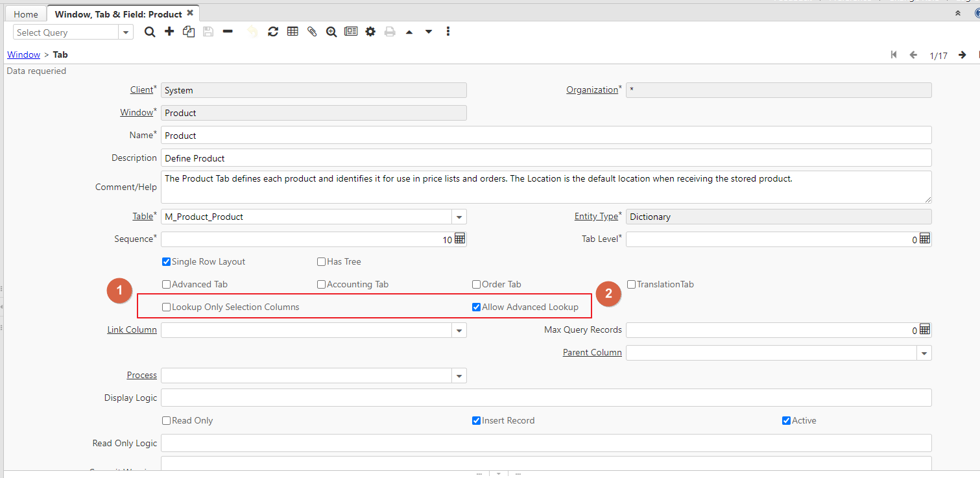980x478 pixels.
Task: Open attachments with the paperclip icon
Action: tap(312, 32)
